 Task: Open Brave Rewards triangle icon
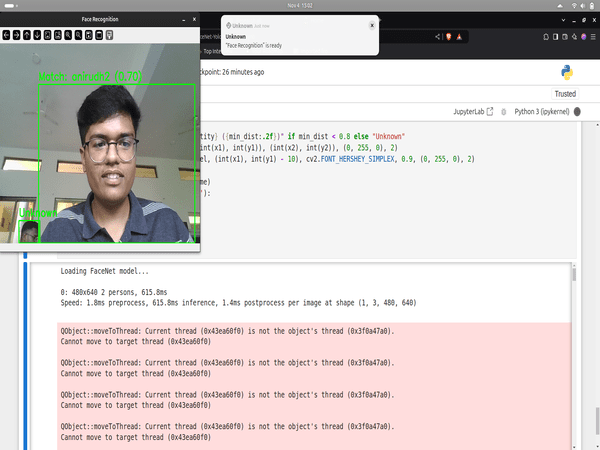coord(459,37)
